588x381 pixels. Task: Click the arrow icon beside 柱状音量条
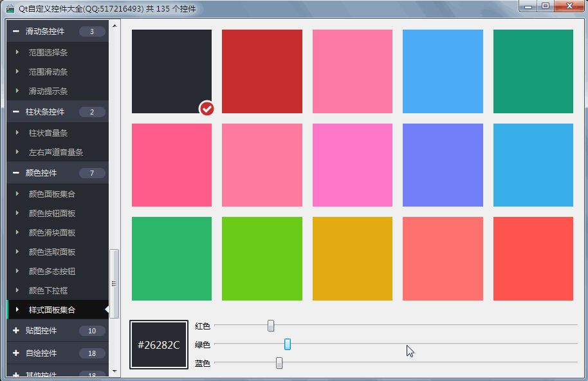(17, 133)
